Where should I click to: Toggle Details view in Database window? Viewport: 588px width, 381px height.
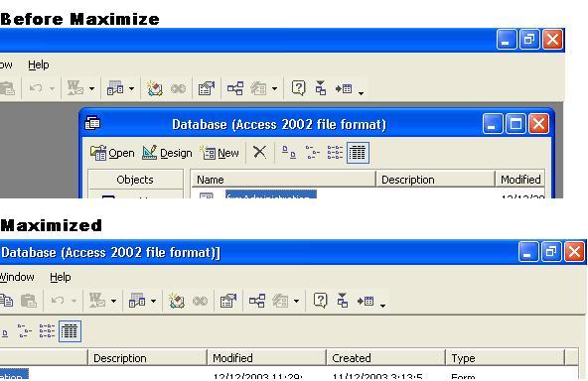tap(358, 153)
